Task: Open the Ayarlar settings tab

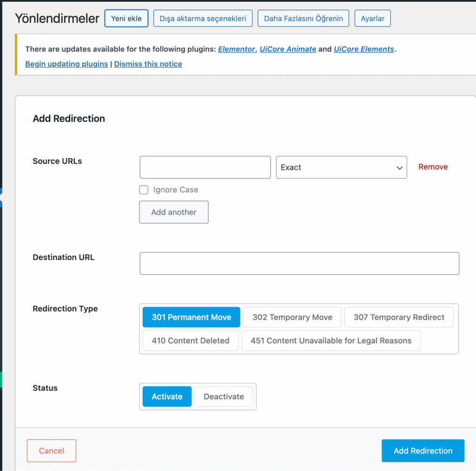Action: coord(372,19)
